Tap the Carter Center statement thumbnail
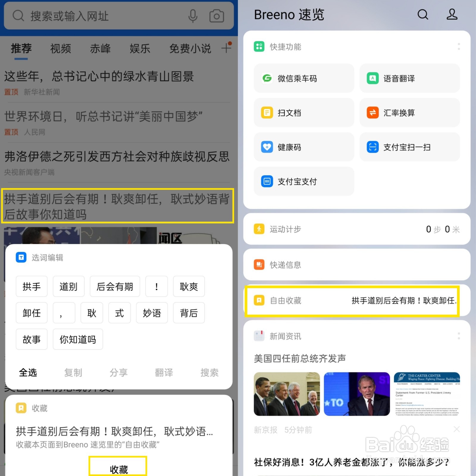The image size is (476, 476). [x=427, y=394]
